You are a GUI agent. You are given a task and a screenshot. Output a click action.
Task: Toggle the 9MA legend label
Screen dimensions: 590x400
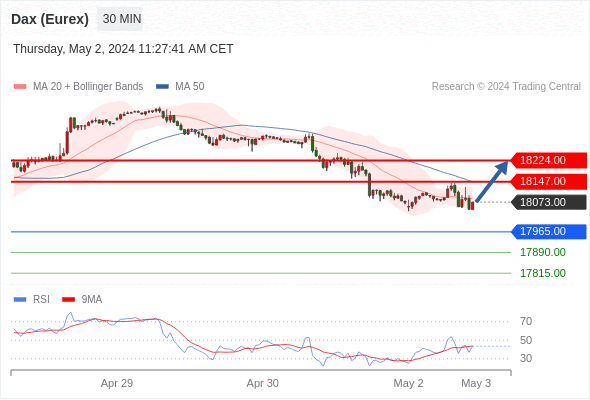click(x=92, y=300)
